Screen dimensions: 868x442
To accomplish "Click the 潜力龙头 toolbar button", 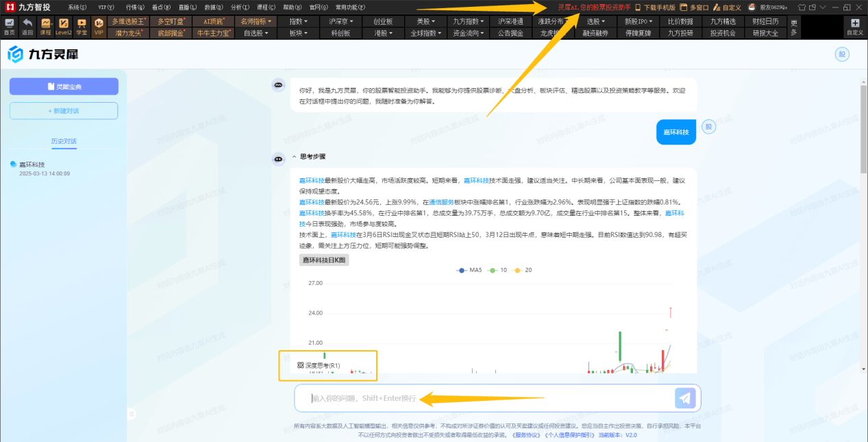I will [128, 32].
